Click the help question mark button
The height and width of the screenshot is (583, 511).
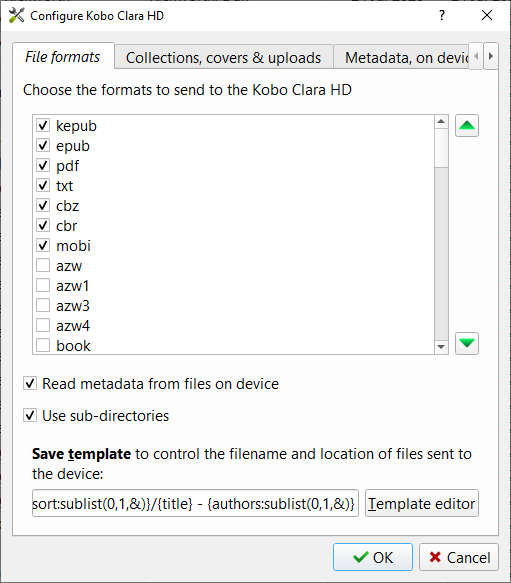click(x=441, y=15)
